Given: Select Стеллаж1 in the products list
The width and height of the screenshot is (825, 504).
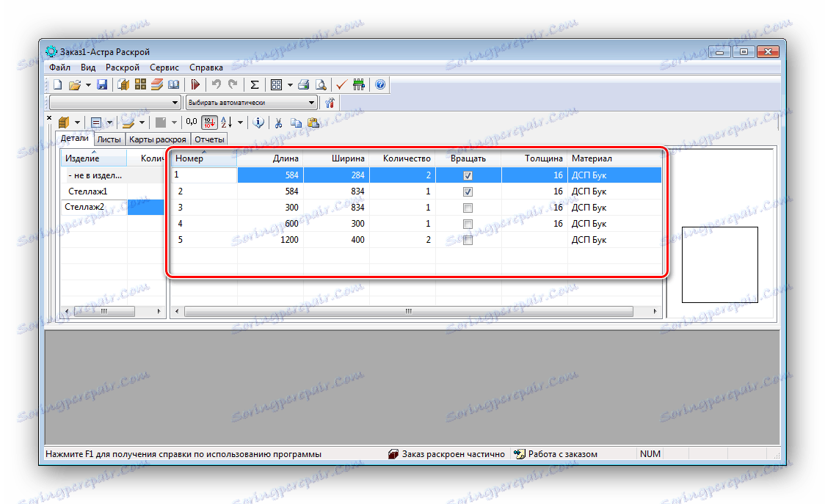Looking at the screenshot, I should [88, 191].
